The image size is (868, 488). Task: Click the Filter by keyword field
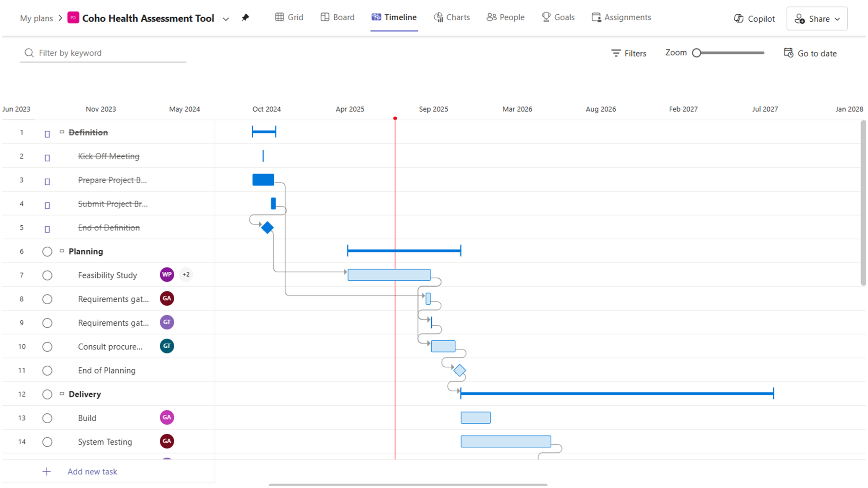click(108, 53)
